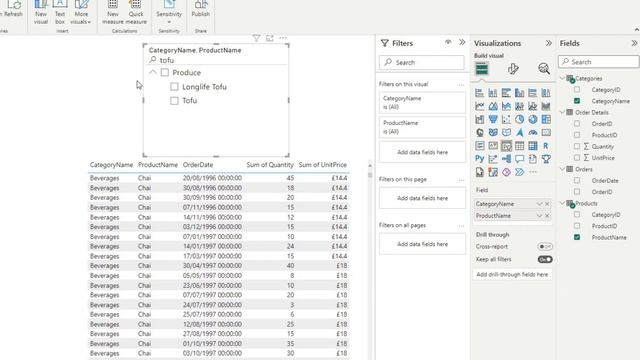Collapse the Orders table in Fields

click(562, 169)
